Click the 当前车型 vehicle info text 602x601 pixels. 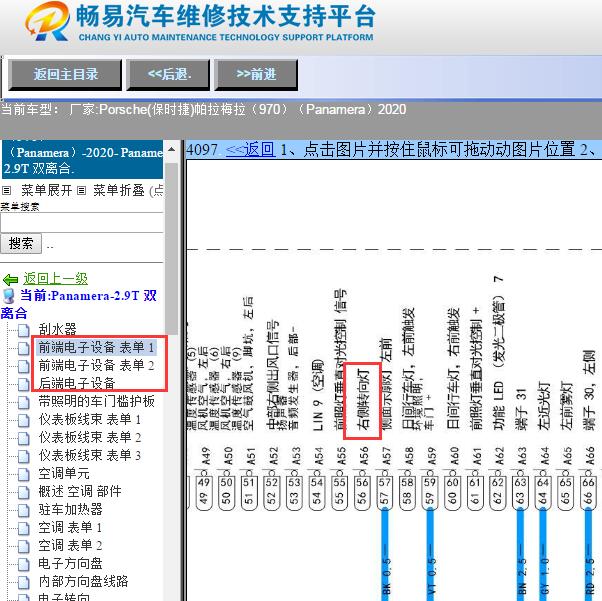(x=203, y=109)
